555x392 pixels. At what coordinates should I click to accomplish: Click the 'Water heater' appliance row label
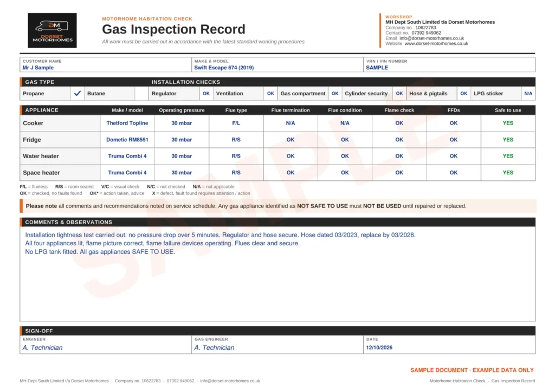pyautogui.click(x=41, y=156)
